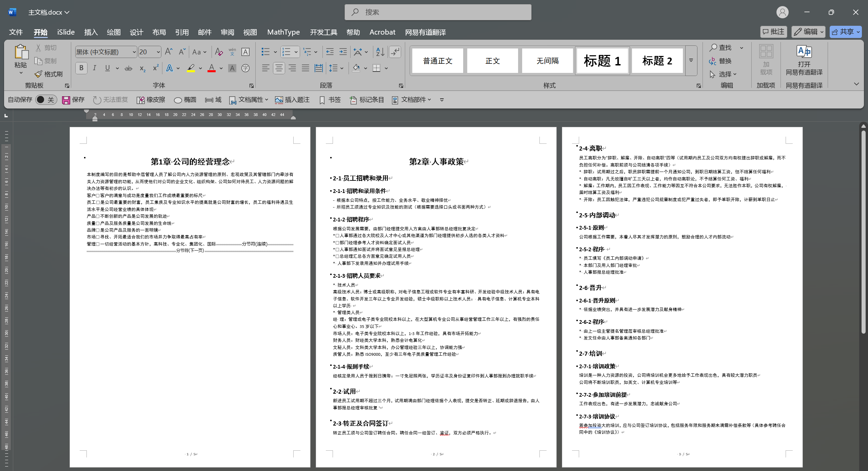Open the Select (选择) dropdown
868x471 pixels.
(723, 74)
